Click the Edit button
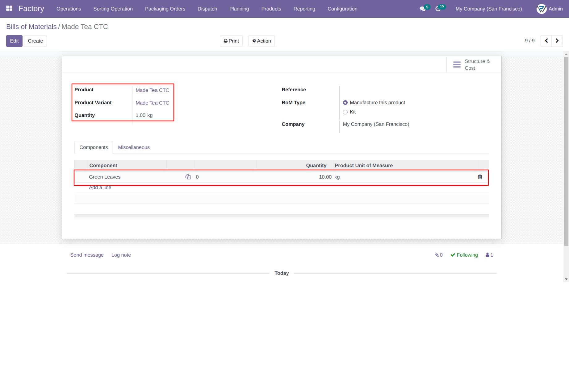569x392 pixels. coord(14,41)
